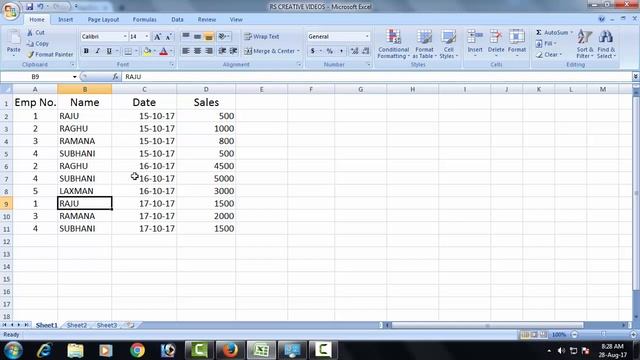Open text orientation options
Screen dimensions: 640x360
224,36
